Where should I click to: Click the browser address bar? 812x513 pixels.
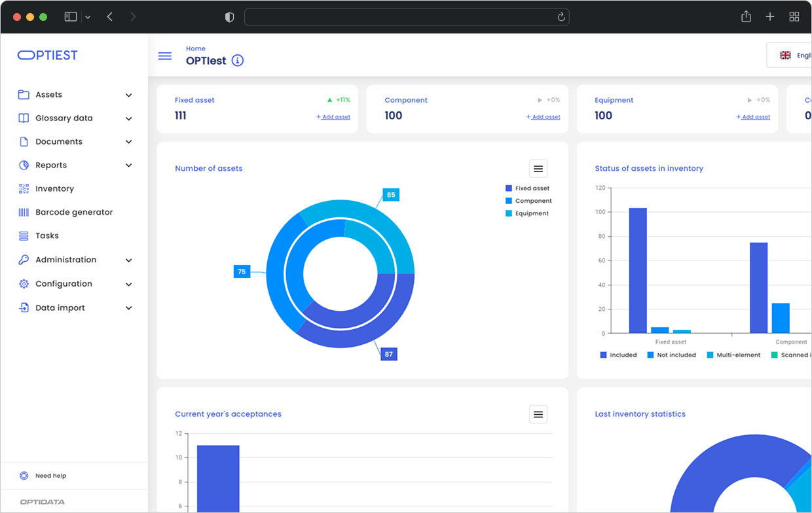[407, 17]
